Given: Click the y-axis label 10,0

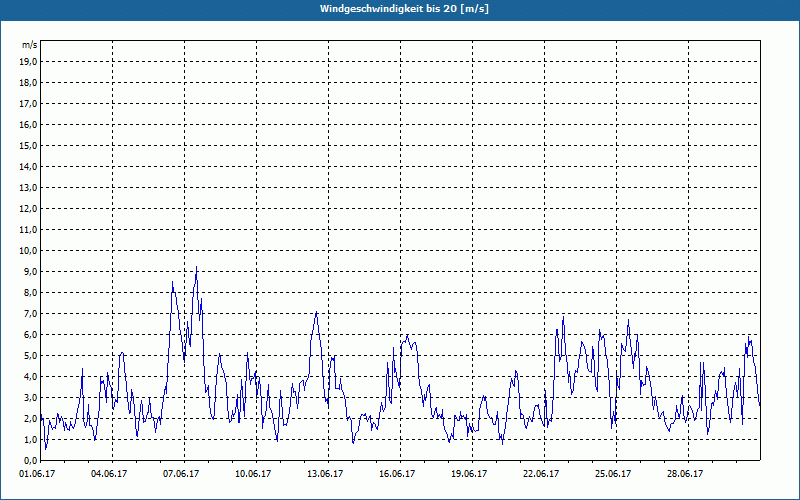Looking at the screenshot, I should coord(28,251).
